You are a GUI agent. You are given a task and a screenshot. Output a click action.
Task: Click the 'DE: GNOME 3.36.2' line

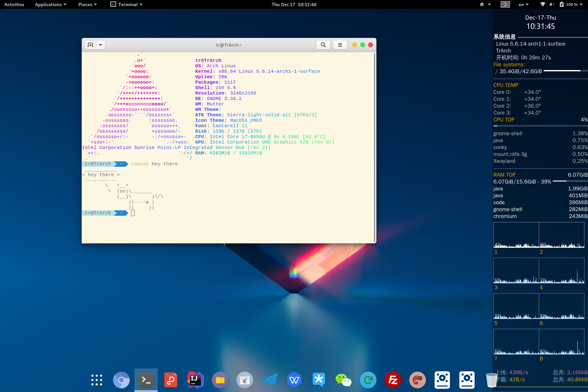click(x=219, y=99)
